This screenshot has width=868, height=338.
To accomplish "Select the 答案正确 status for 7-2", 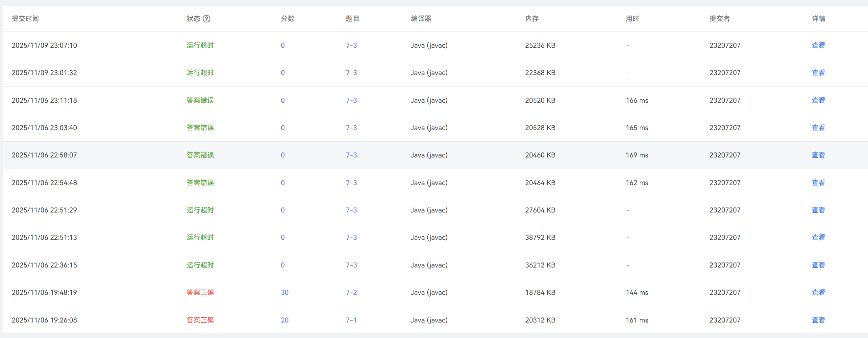I will [200, 293].
